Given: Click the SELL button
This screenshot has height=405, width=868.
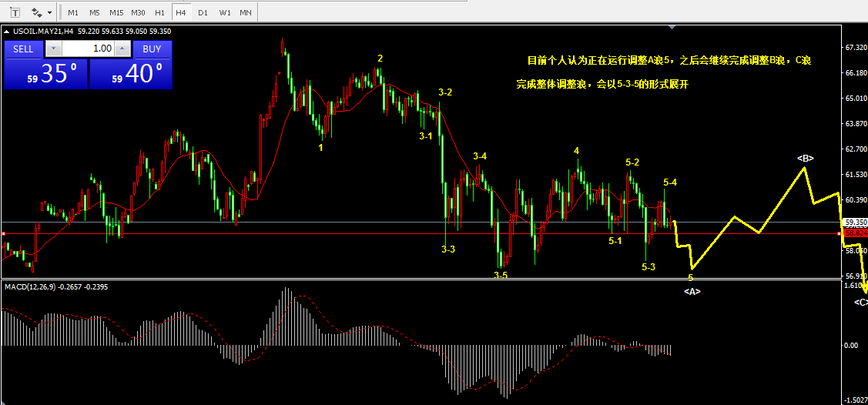Looking at the screenshot, I should tap(23, 49).
